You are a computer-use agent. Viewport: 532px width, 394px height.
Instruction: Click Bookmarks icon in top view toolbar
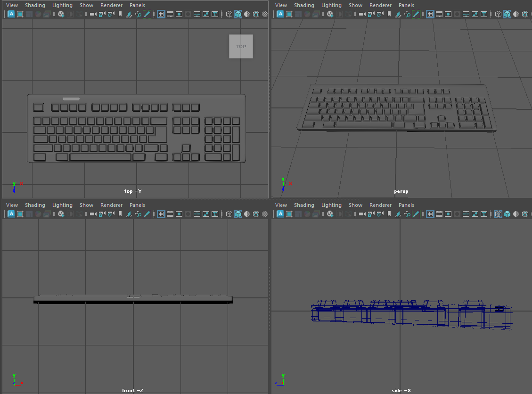click(x=120, y=14)
